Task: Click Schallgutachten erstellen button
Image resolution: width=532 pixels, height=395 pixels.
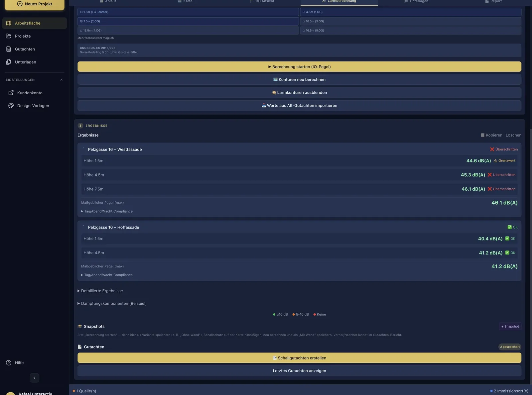Action: (x=299, y=358)
